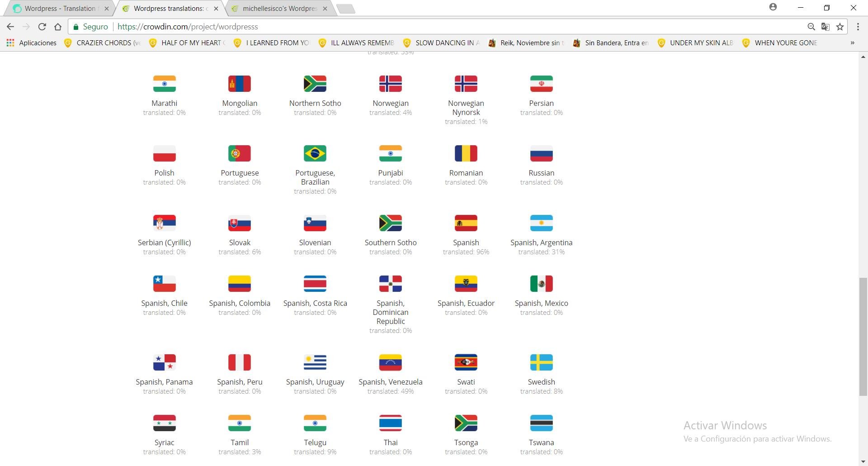This screenshot has height=466, width=868.
Task: Click the Spanish, Peru language name
Action: (240, 382)
